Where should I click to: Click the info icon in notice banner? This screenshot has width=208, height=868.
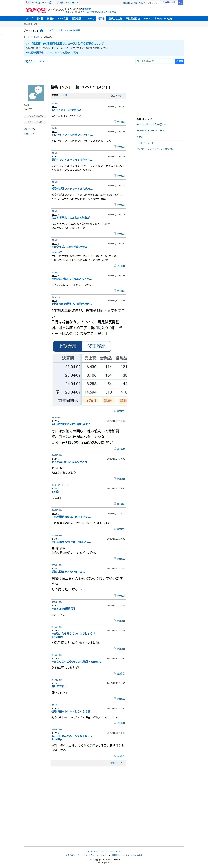pyautogui.click(x=27, y=43)
